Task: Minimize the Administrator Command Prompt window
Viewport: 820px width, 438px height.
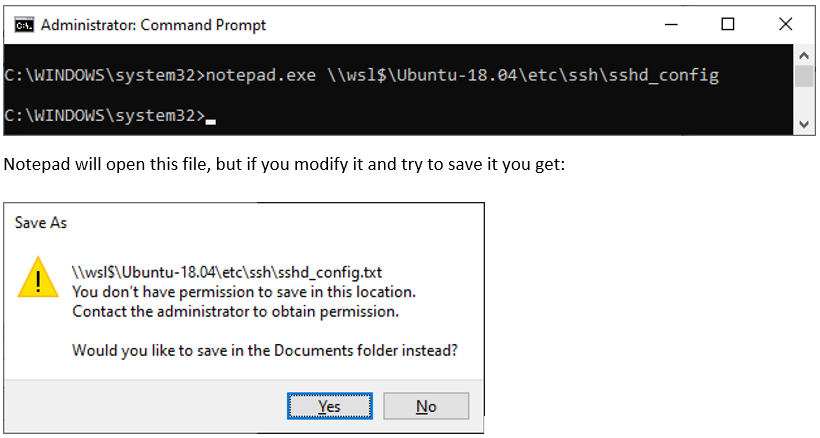Action: [x=671, y=24]
